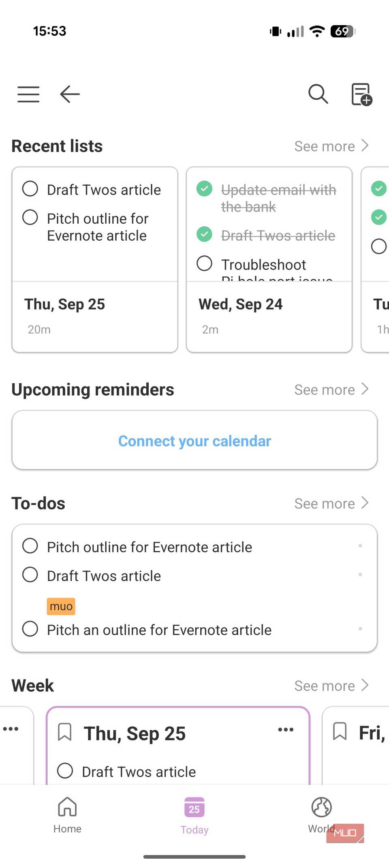The width and height of the screenshot is (389, 868).
Task: Expand Recent lists with See more
Action: 331,146
